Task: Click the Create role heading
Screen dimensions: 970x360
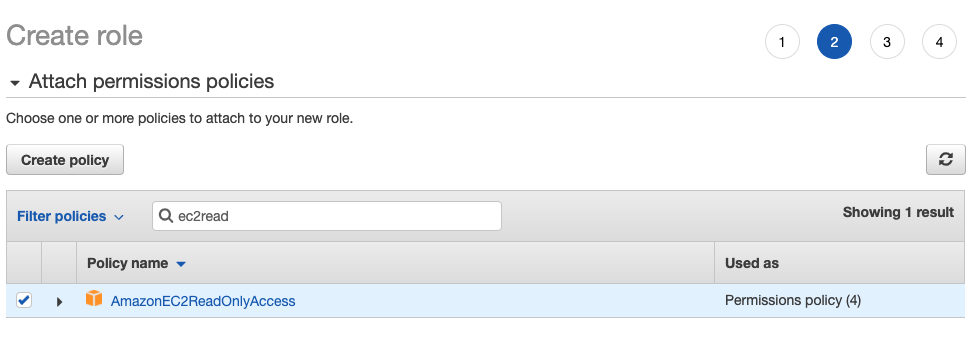Action: click(x=74, y=35)
